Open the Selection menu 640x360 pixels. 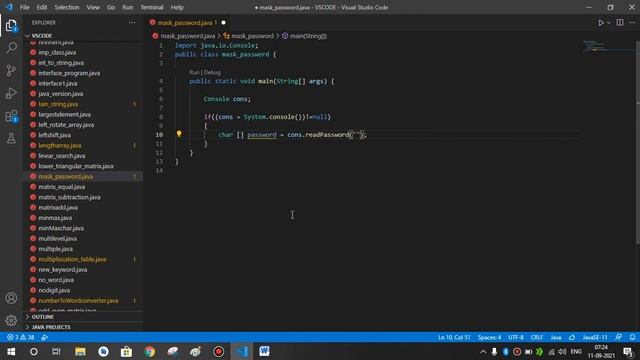[67, 7]
